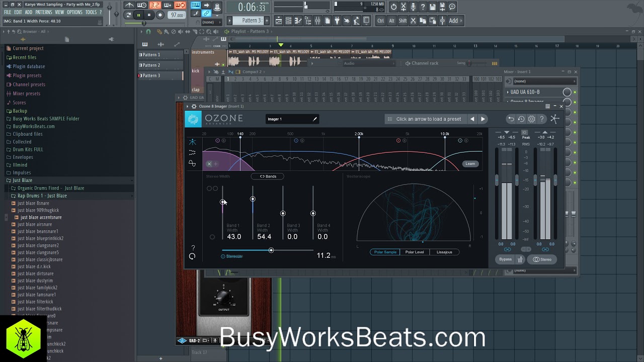Screen dimensions: 644x362
Task: Click the Bands link button
Action: (x=268, y=176)
